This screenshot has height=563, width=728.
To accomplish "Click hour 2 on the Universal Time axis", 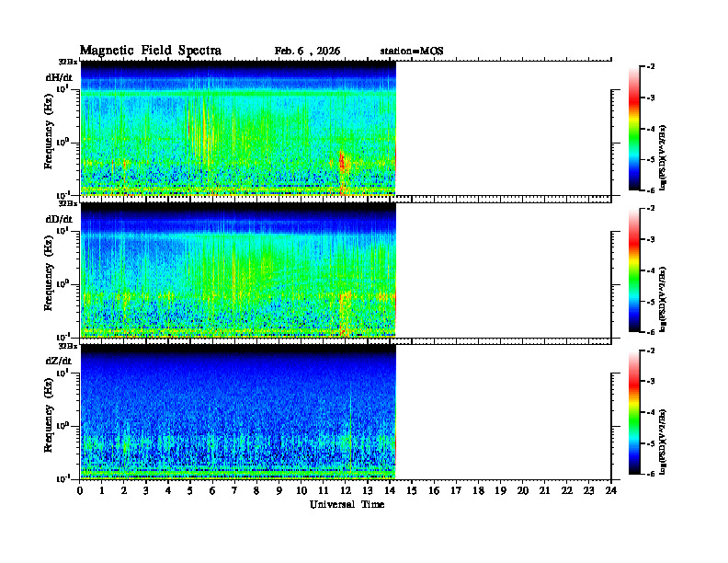I will pos(124,491).
